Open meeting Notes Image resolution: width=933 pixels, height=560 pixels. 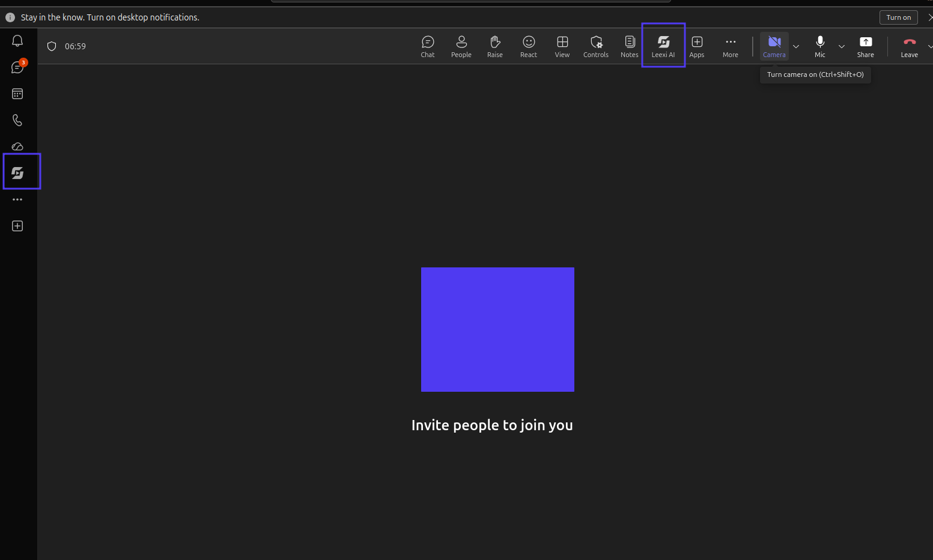[630, 46]
